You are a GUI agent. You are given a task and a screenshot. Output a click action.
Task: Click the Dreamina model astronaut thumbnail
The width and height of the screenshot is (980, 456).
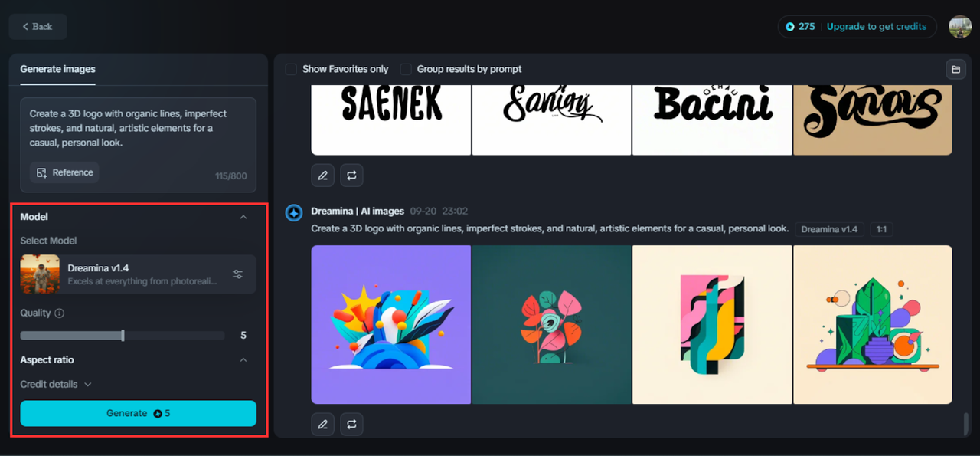(40, 274)
